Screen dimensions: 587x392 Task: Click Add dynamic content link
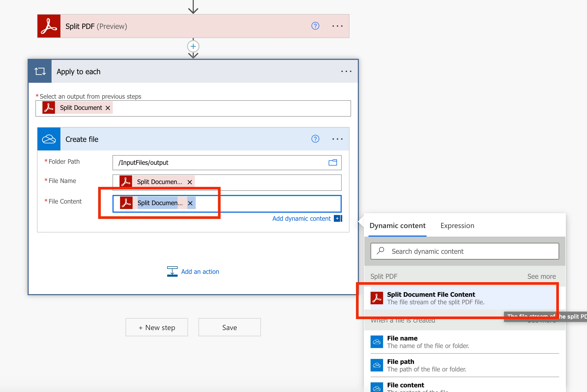pos(301,219)
